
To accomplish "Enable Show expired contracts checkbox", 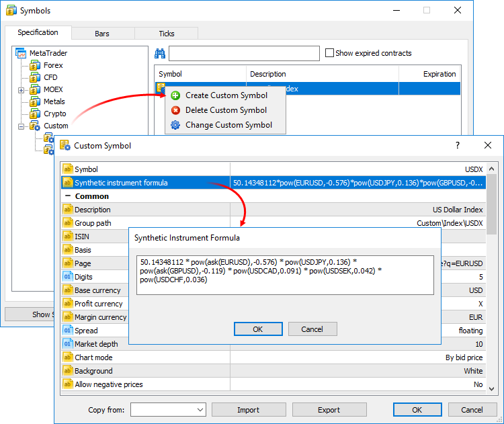I will (329, 53).
